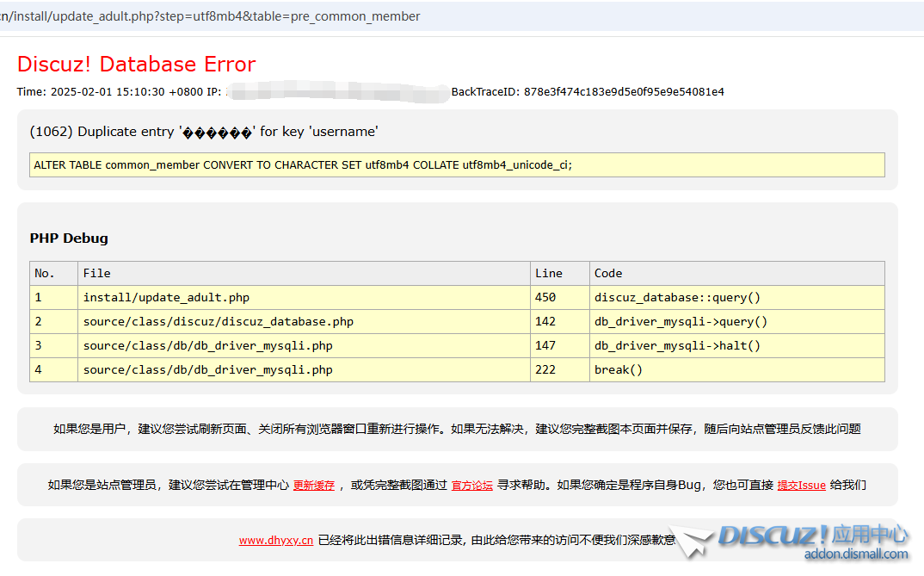Click the Duplicate entry error message
Screen dimensions: 924x576
click(204, 132)
